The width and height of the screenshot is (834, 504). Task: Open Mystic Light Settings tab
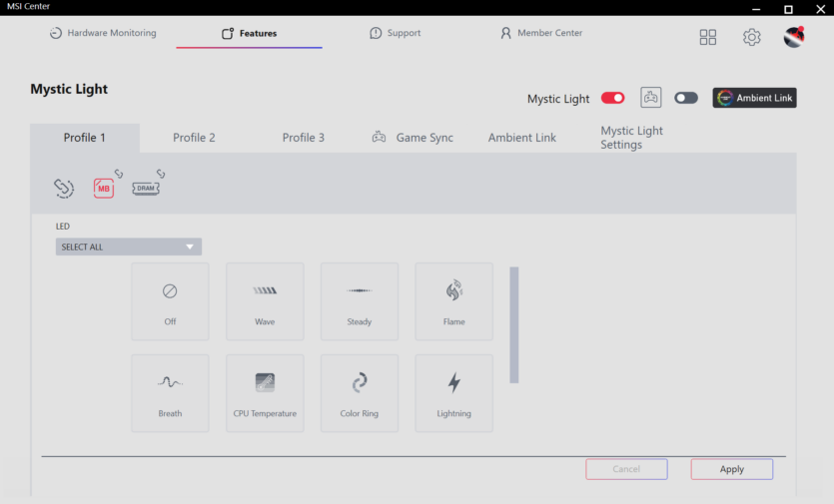pos(632,138)
